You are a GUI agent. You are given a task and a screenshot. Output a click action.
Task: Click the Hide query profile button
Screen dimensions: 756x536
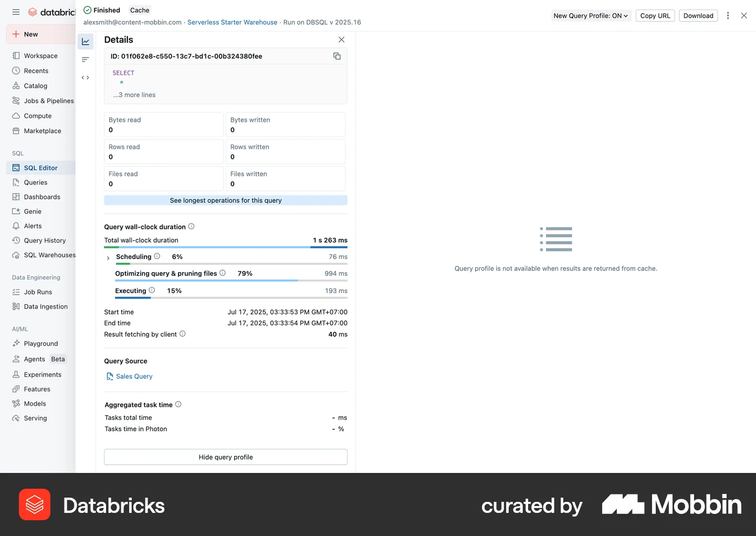tap(226, 457)
